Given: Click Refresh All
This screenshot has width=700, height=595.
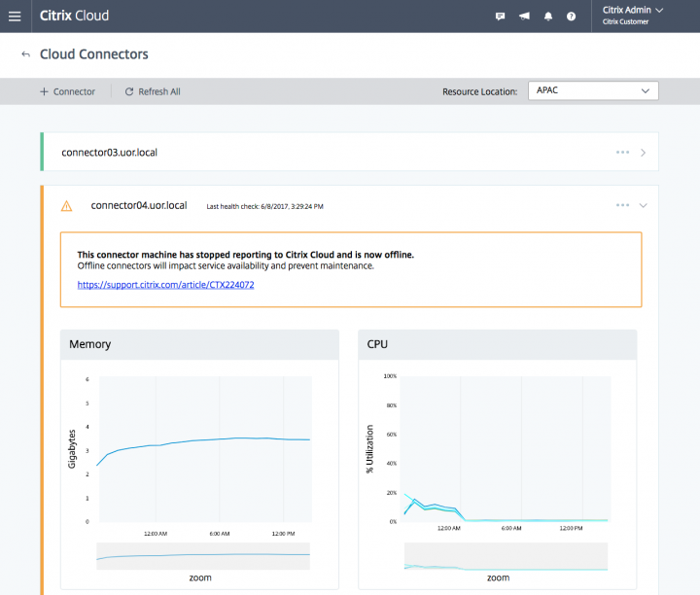Looking at the screenshot, I should [153, 91].
